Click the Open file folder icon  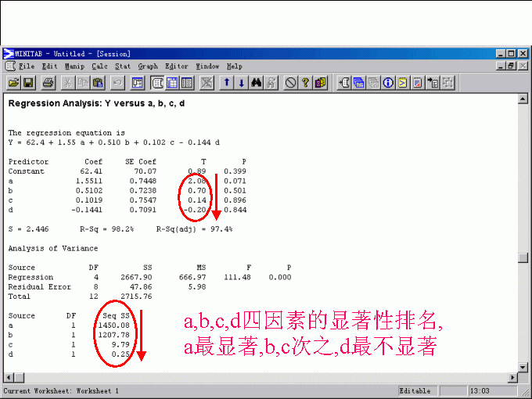tap(13, 82)
